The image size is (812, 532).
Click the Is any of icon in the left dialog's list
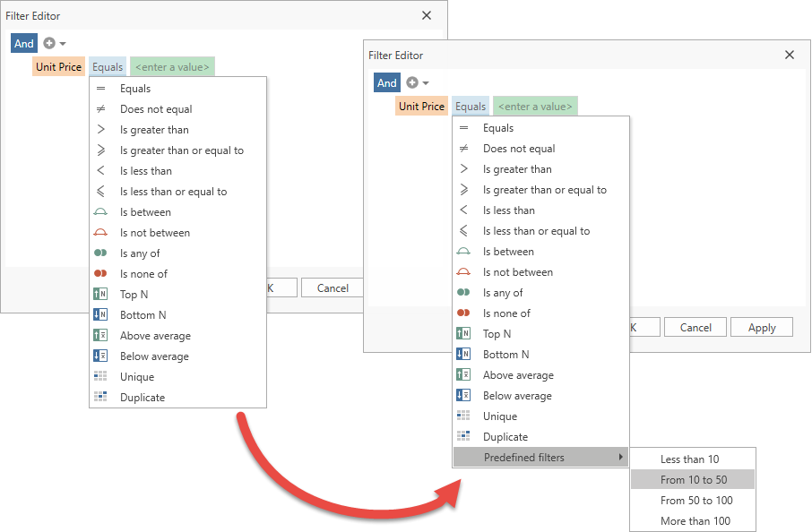[x=100, y=253]
